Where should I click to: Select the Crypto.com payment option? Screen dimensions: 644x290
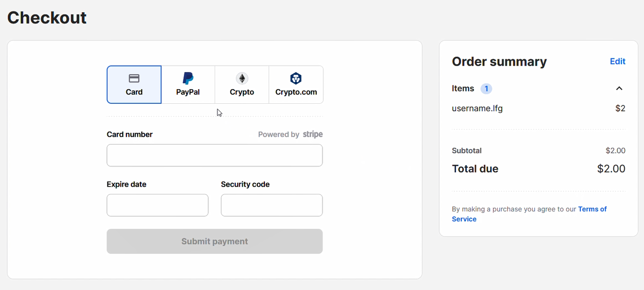pyautogui.click(x=296, y=85)
